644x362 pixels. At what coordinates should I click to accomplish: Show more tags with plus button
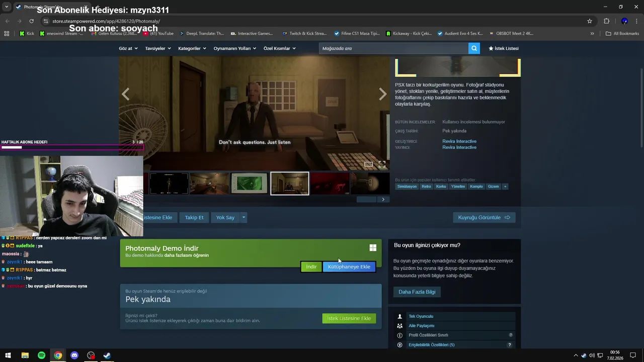[505, 187]
